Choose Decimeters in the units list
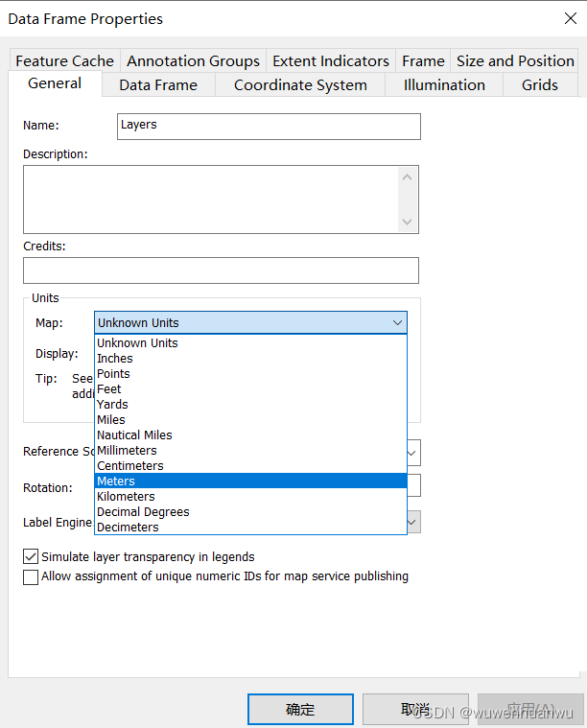This screenshot has width=587, height=728. [250, 527]
